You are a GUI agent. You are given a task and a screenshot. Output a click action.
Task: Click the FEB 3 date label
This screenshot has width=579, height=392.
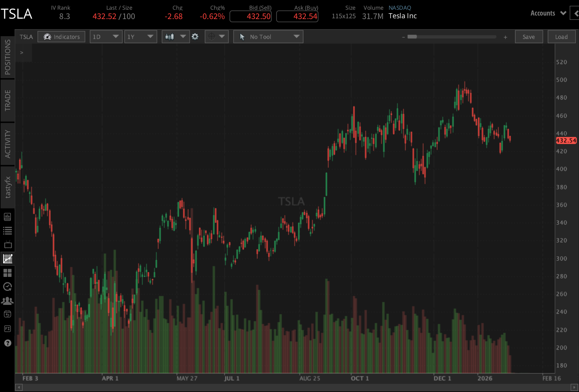[x=30, y=378]
